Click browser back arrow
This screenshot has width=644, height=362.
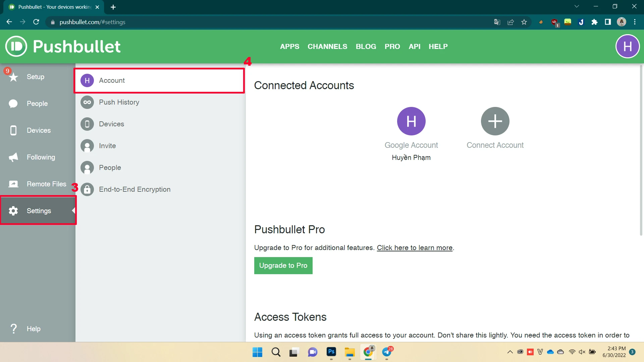(9, 22)
